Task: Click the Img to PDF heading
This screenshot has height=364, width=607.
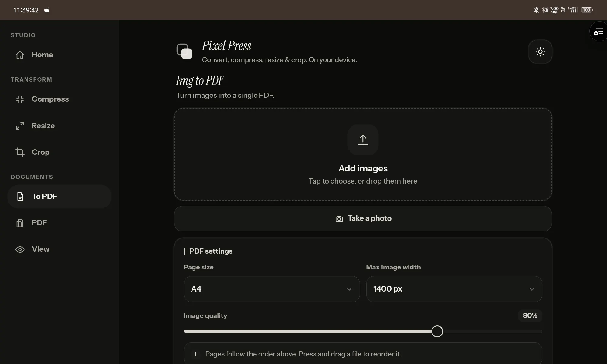Action: click(200, 81)
